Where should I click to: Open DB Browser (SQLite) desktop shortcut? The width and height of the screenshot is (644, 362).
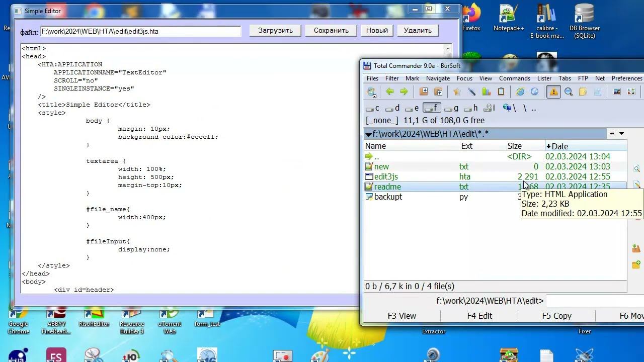pos(584,21)
